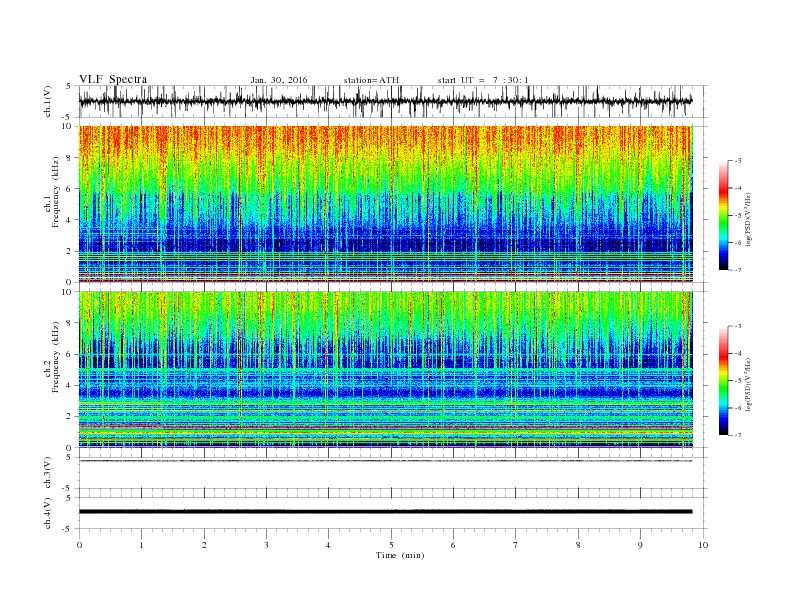Viewport: 792px width, 612px height.
Task: Click the ch.2 spectrogram color scale bar
Action: tap(723, 380)
